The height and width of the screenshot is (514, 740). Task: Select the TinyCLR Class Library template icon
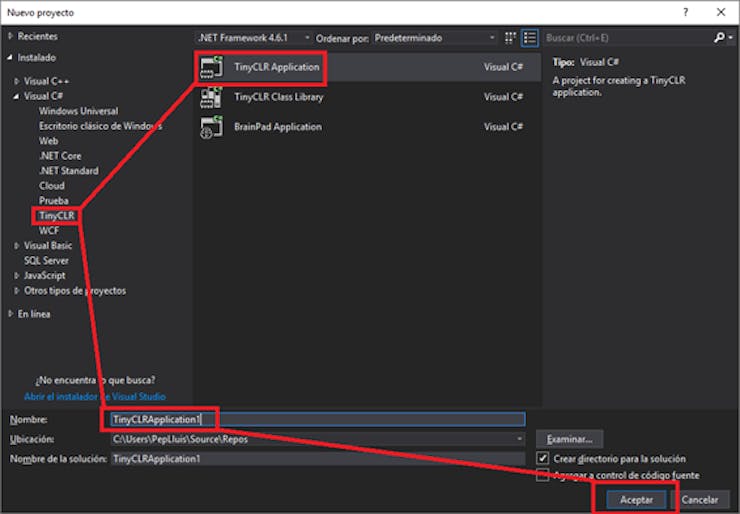click(x=211, y=97)
